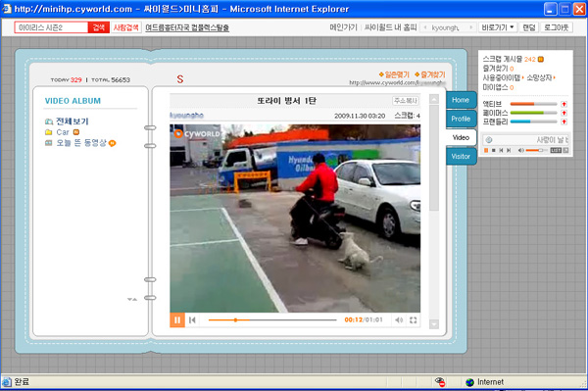Play previous track in music player
This screenshot has height=391, width=588.
coord(501,150)
